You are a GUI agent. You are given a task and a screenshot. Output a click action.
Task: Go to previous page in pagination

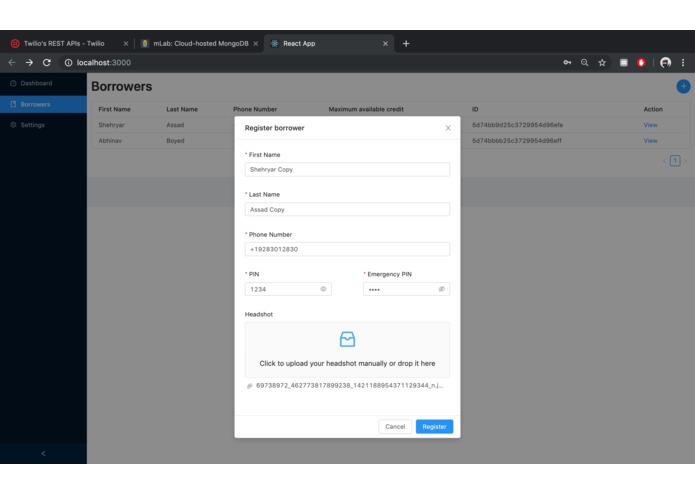[x=664, y=161]
